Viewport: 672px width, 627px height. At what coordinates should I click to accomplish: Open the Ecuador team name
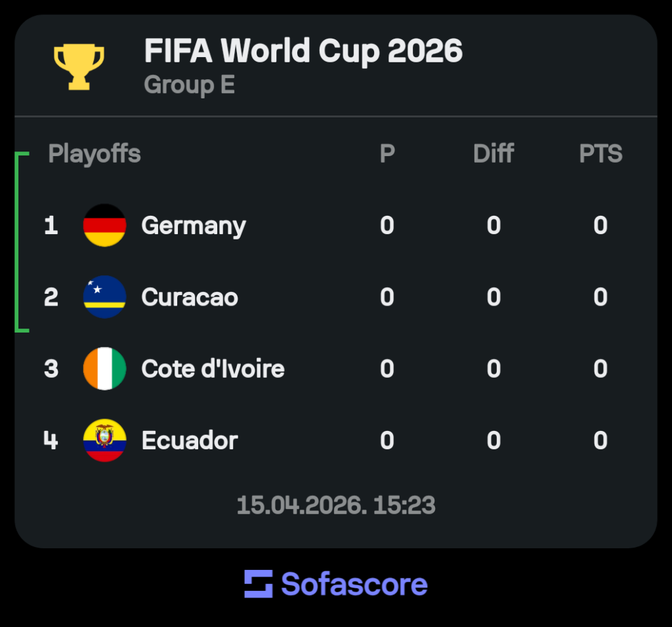pos(190,440)
